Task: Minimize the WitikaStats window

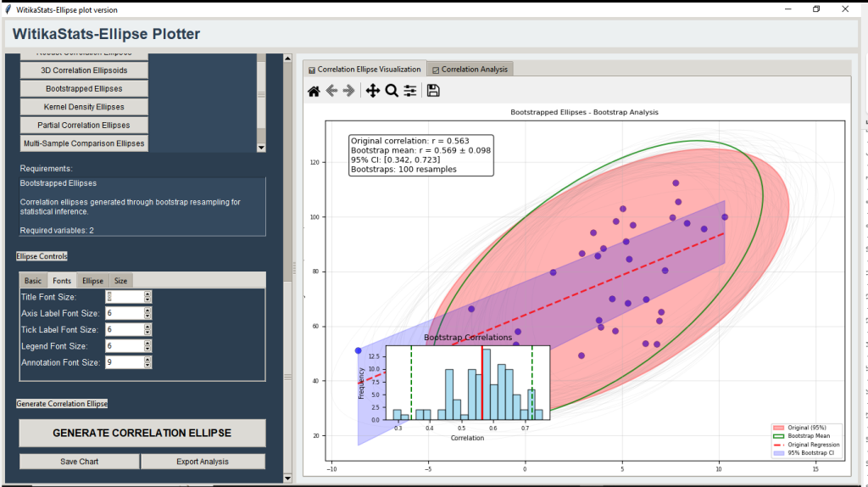Action: point(787,8)
